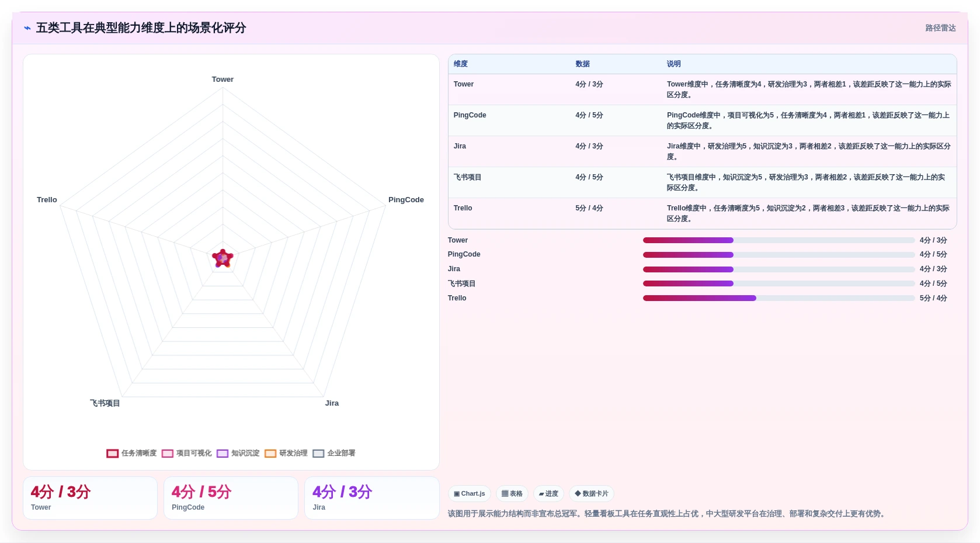Click the Tower progress bar
Viewport: 980px width, 543px height.
tap(779, 240)
